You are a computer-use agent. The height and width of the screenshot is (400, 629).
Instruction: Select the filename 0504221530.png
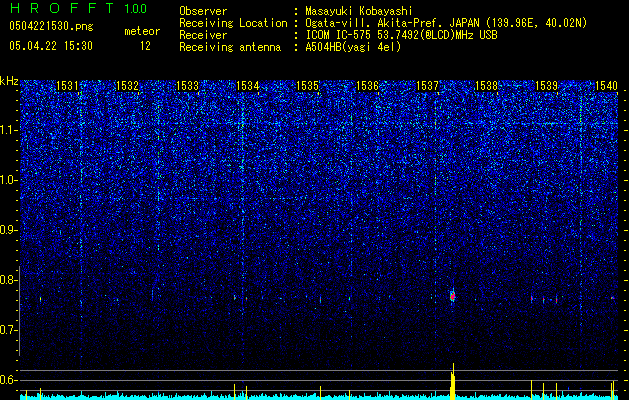tap(51, 26)
